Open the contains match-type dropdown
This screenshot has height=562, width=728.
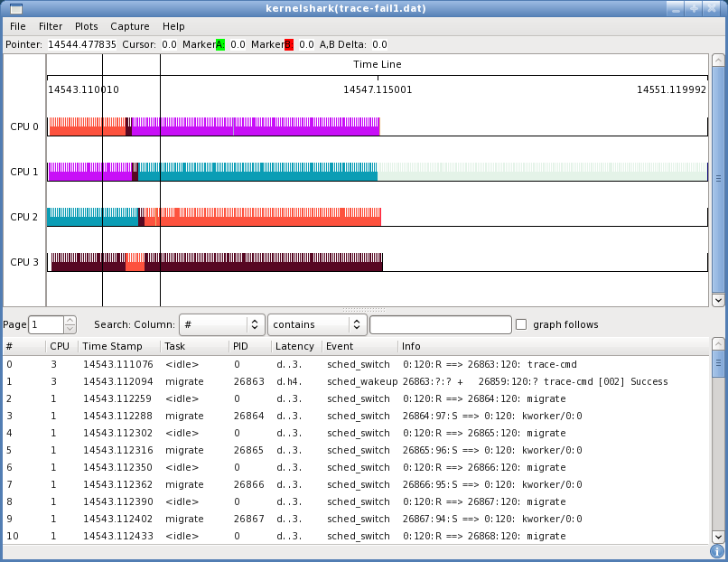point(317,324)
